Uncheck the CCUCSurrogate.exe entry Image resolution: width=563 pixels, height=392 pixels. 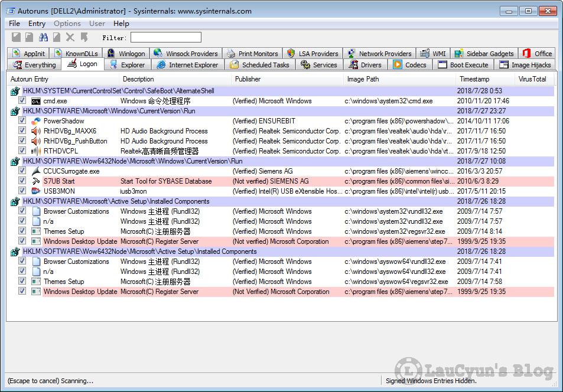click(22, 171)
